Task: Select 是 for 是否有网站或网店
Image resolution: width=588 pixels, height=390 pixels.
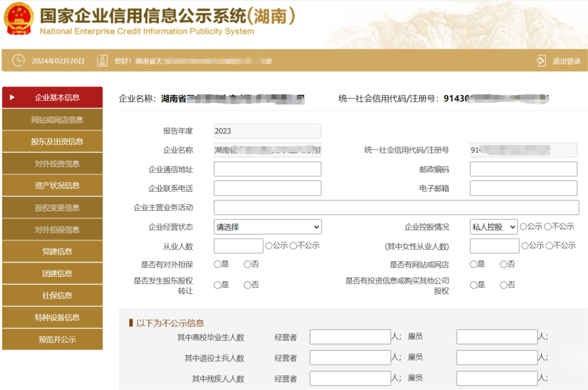Action: (x=474, y=264)
